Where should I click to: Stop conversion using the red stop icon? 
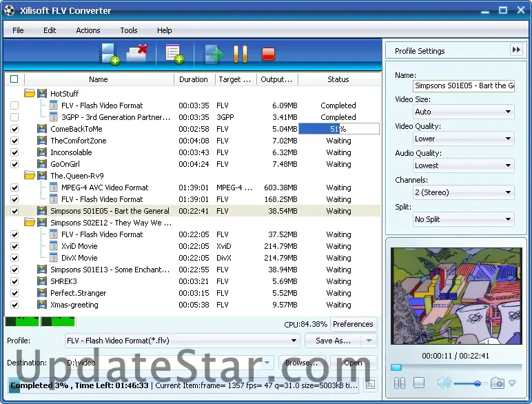[268, 54]
